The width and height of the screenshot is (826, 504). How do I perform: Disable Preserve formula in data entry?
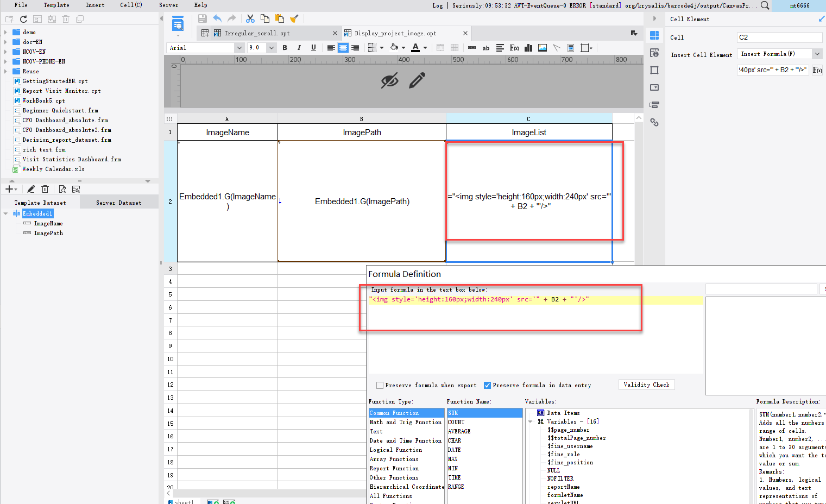point(487,385)
